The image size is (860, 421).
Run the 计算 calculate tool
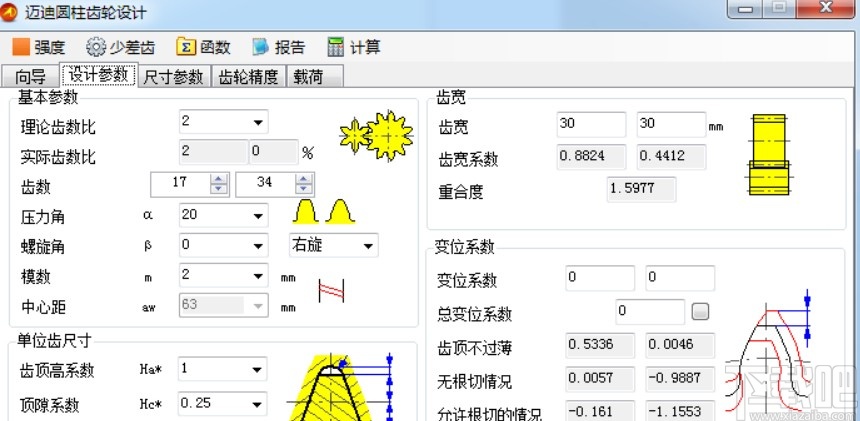354,47
